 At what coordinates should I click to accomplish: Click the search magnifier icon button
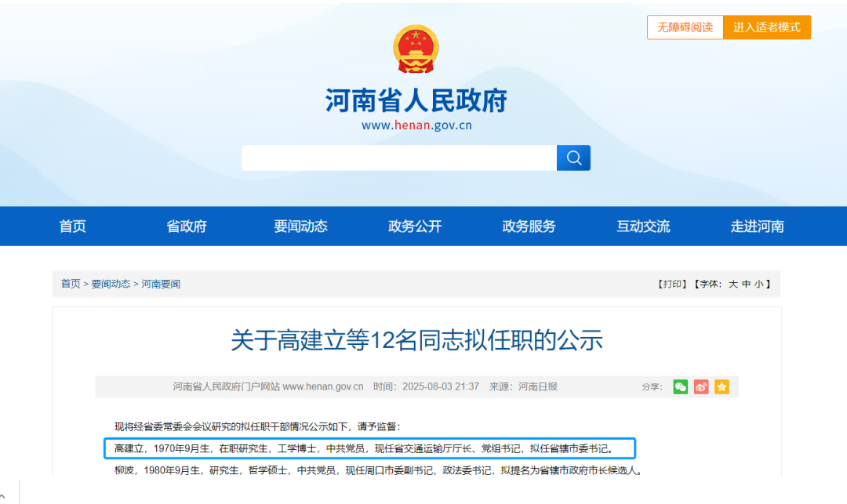click(573, 158)
